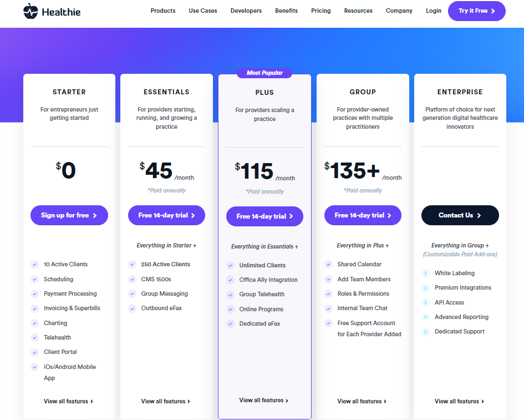This screenshot has width=524, height=420.
Task: Click checkmark icon beside Free Support Account
Action: (328, 323)
